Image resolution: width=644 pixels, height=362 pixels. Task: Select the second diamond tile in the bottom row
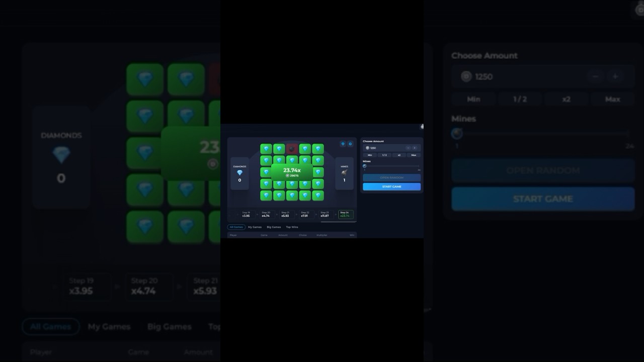pos(279,196)
